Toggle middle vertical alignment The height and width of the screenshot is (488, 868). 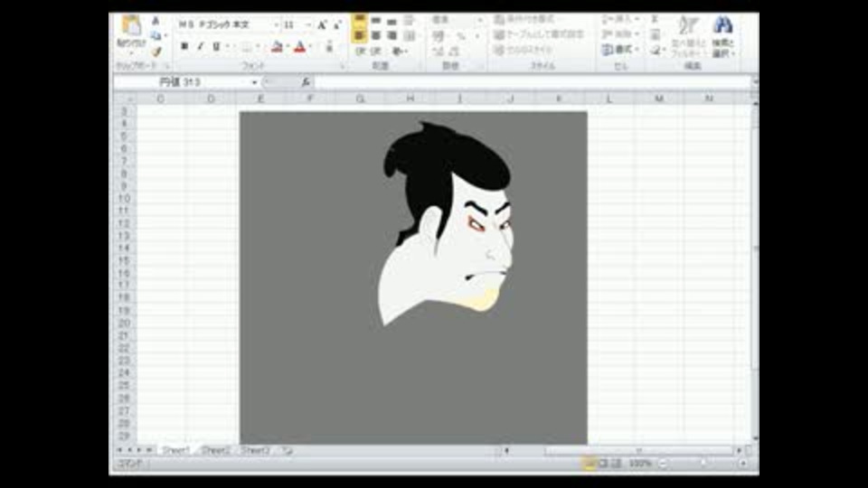click(x=376, y=21)
